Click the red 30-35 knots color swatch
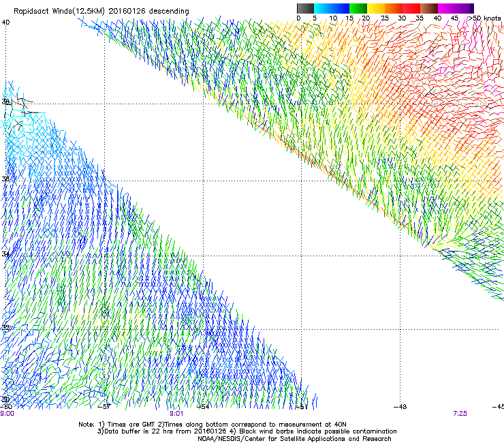This screenshot has width=504, height=443. [411, 8]
